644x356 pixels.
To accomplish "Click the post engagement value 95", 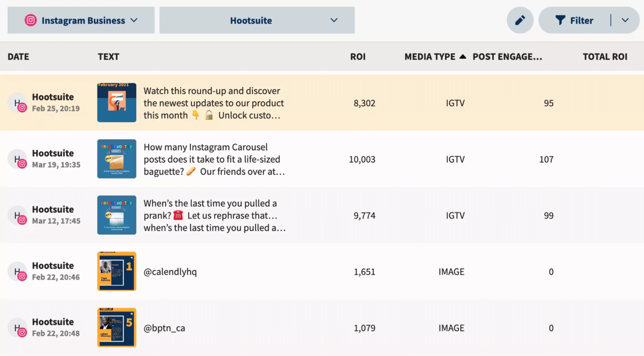I will point(548,103).
